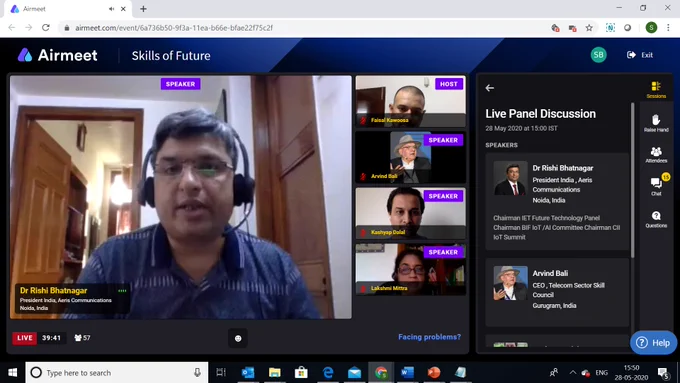Bookmark this page with the star icon

click(x=589, y=28)
